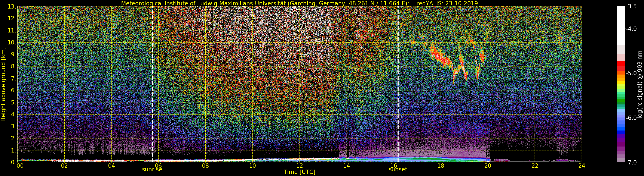
Task: Click the red band of the colorbar
Action: coord(621,63)
